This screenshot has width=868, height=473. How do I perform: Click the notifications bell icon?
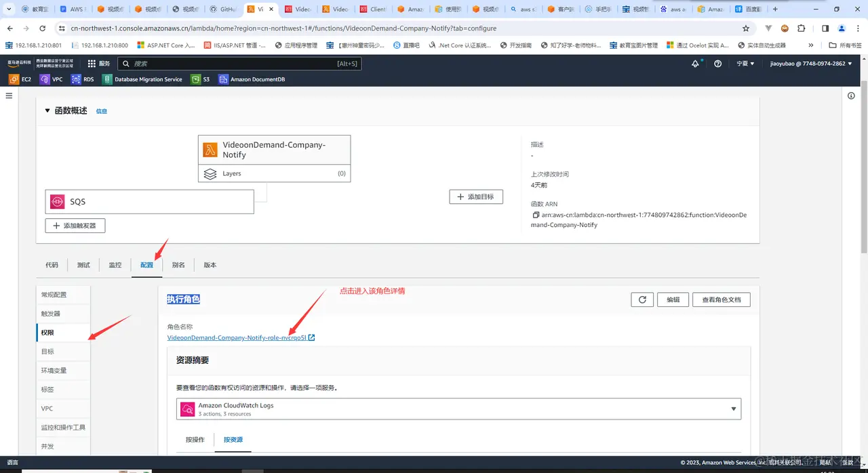(x=695, y=63)
